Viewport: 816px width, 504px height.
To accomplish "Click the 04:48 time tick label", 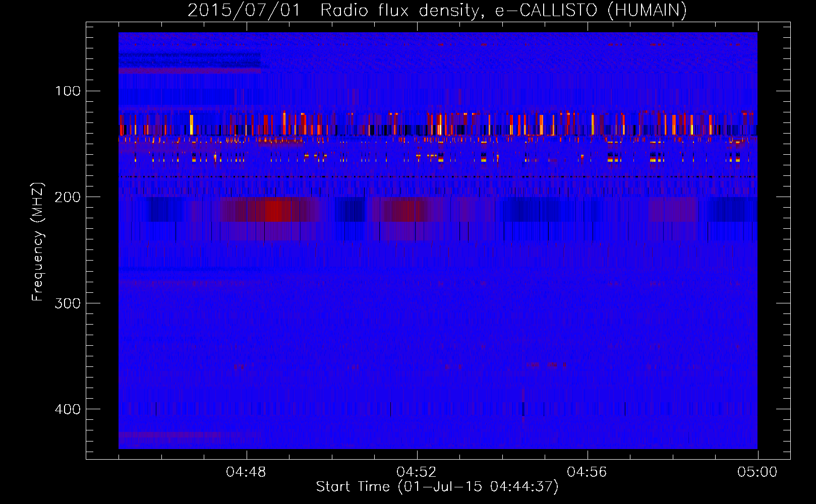I will point(246,472).
